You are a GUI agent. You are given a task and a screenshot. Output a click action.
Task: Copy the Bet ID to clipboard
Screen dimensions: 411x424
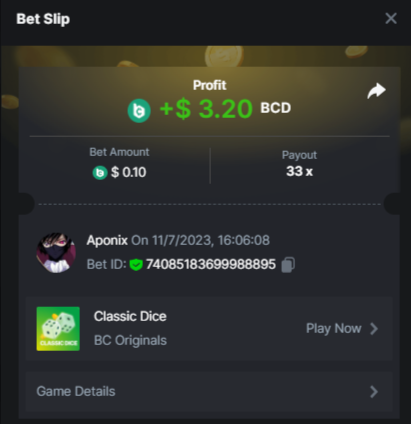pyautogui.click(x=288, y=265)
